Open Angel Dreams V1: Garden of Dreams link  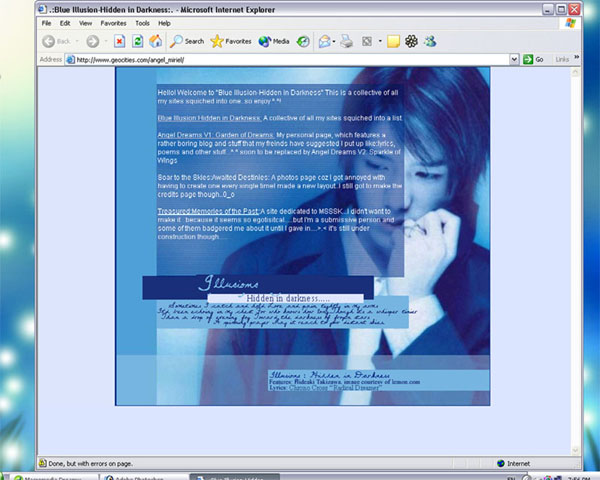[216, 135]
